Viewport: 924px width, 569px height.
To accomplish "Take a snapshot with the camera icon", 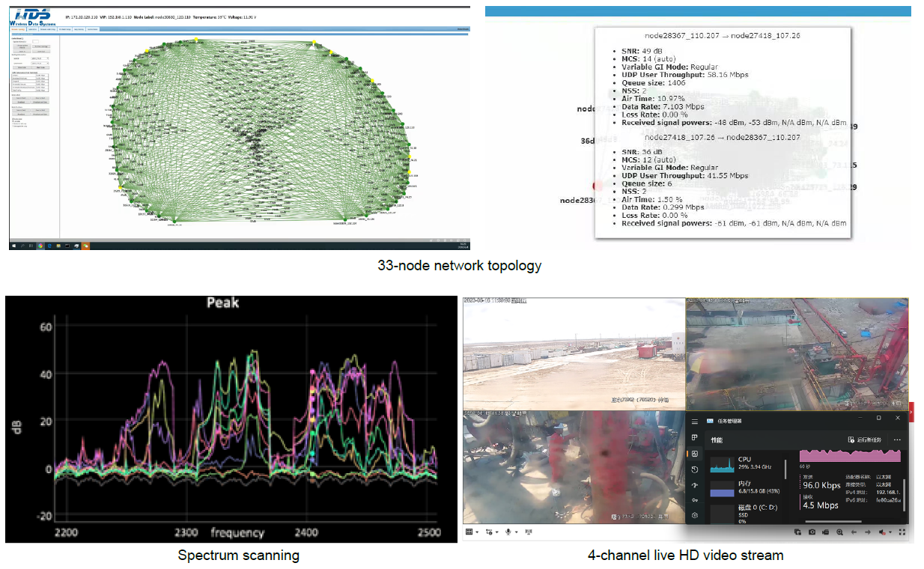I will (x=812, y=530).
